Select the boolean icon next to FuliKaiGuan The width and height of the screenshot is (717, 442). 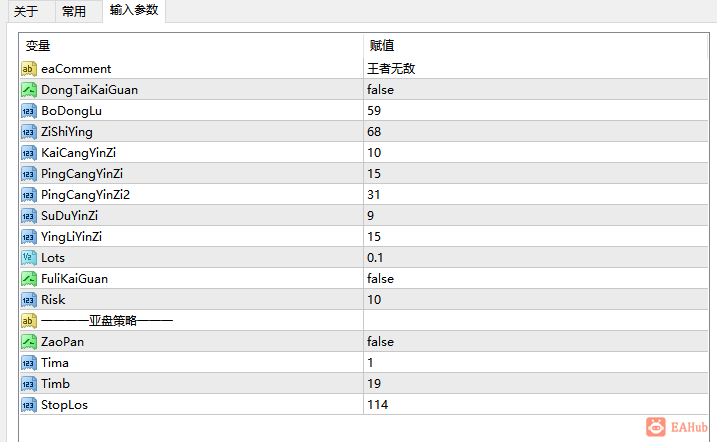pos(28,279)
